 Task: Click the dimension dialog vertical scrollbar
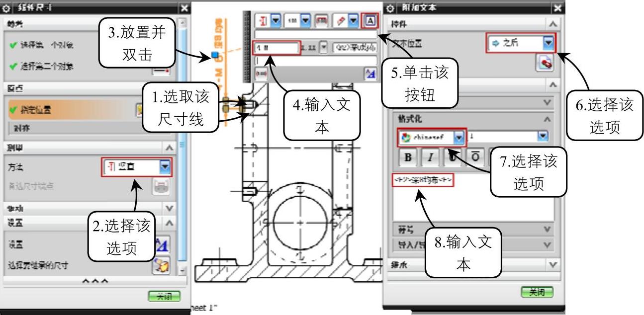(183, 147)
